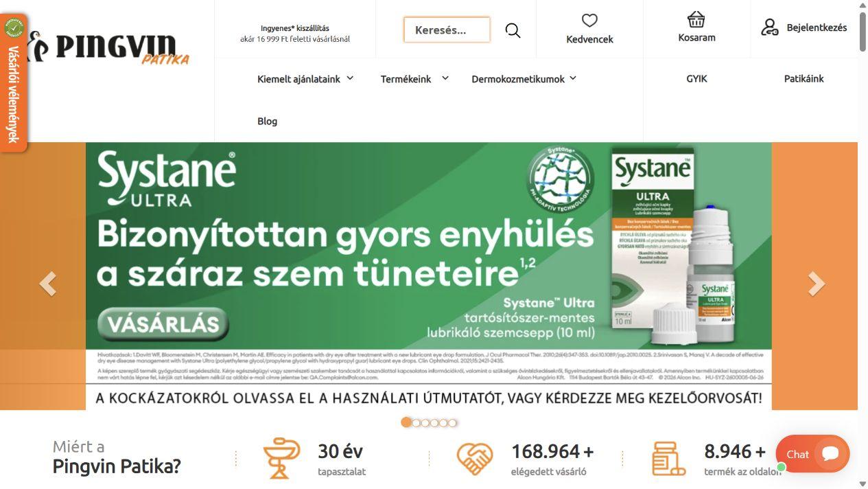Expand the Dermokozmetikumok chevron
868x489 pixels.
pyautogui.click(x=573, y=78)
